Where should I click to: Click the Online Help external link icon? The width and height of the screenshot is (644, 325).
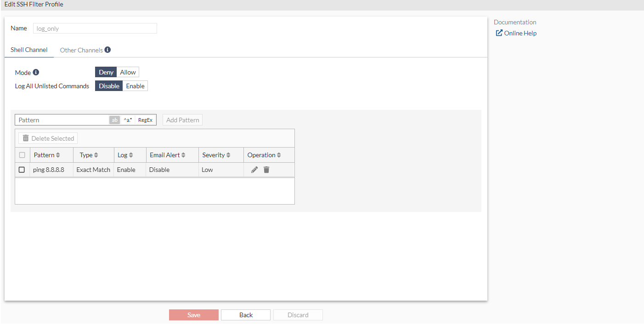[x=498, y=33]
